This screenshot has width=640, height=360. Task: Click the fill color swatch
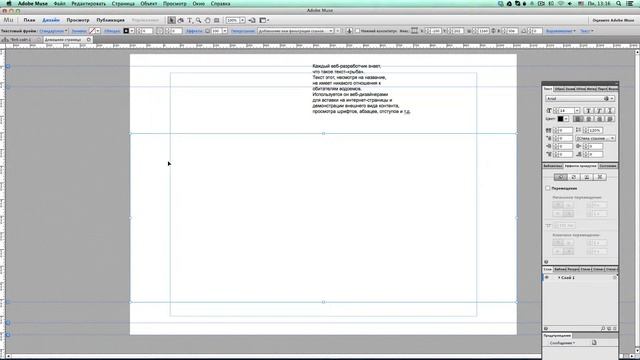tap(92, 31)
